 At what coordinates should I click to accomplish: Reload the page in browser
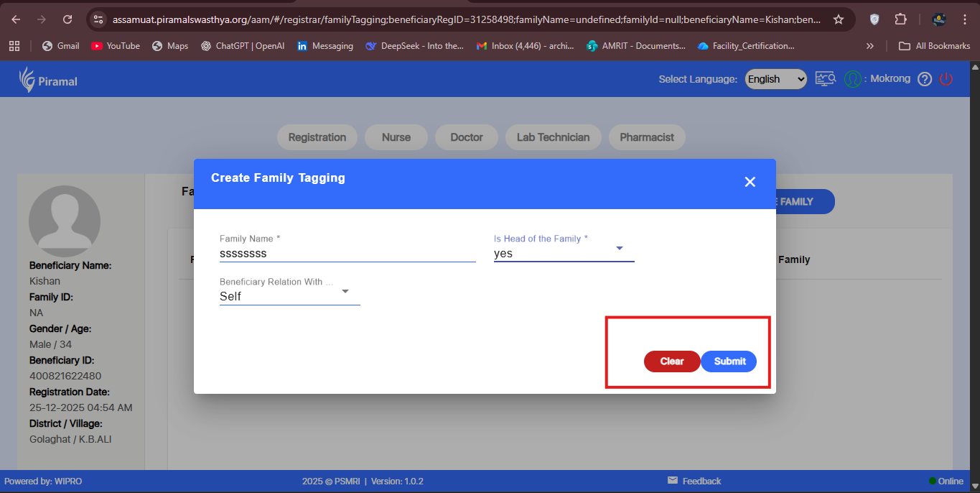pos(67,19)
